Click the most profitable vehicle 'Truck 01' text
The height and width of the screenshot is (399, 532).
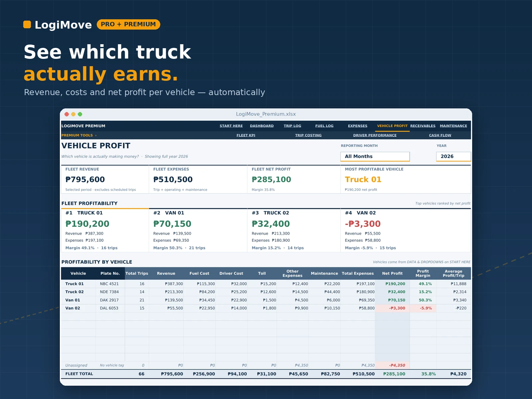pos(363,180)
